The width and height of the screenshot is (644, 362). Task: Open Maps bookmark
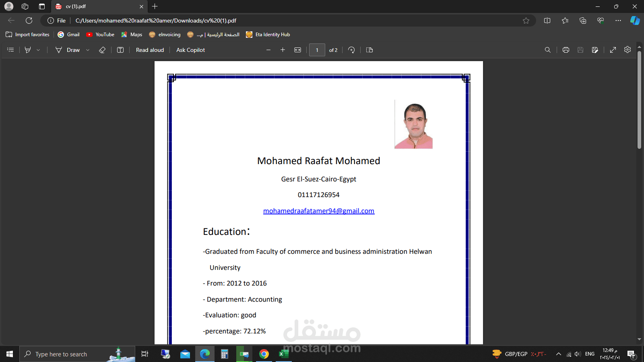pos(132,35)
